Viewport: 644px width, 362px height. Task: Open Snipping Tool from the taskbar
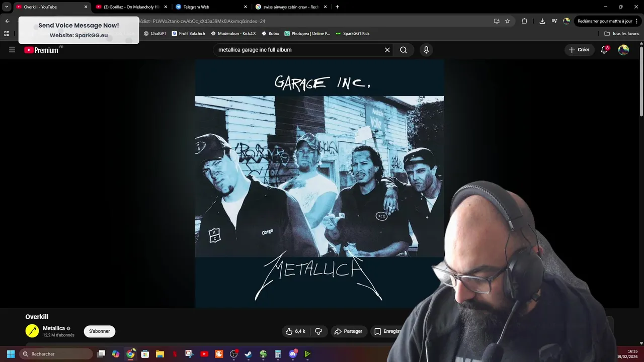click(189, 354)
